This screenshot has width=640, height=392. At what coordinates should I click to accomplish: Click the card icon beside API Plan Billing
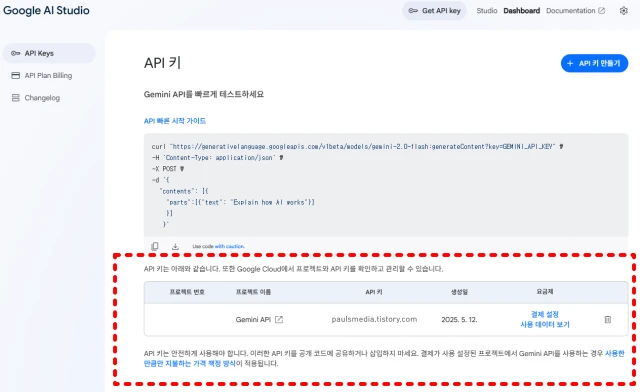16,76
